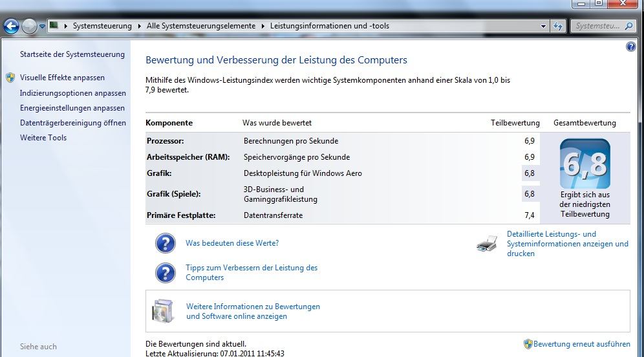Click the Komponente column header
This screenshot has width=644, height=357.
pos(169,123)
